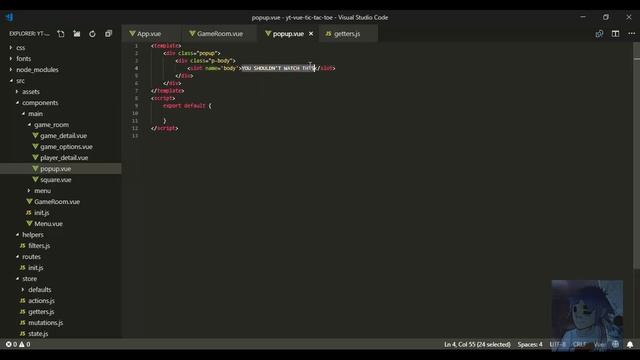Image resolution: width=640 pixels, height=360 pixels.
Task: Click the feedback smiley icon in status bar
Action: 616,344
